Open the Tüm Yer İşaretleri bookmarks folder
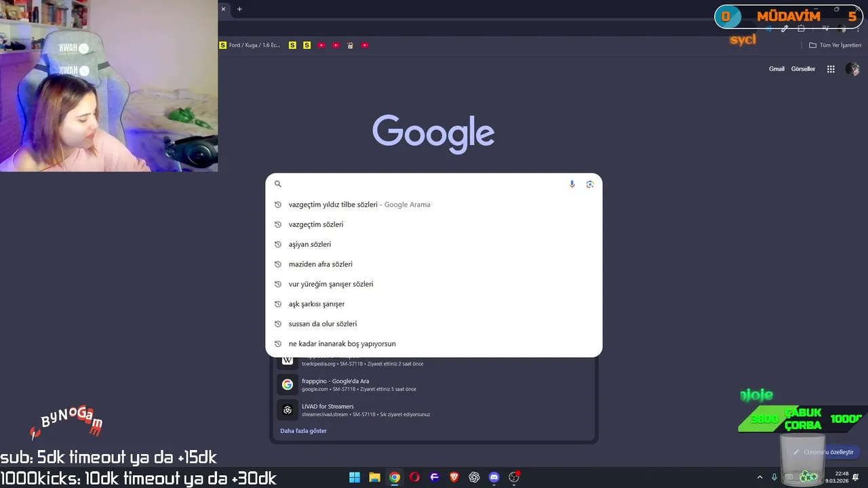Image resolution: width=868 pixels, height=488 pixels. pyautogui.click(x=835, y=45)
